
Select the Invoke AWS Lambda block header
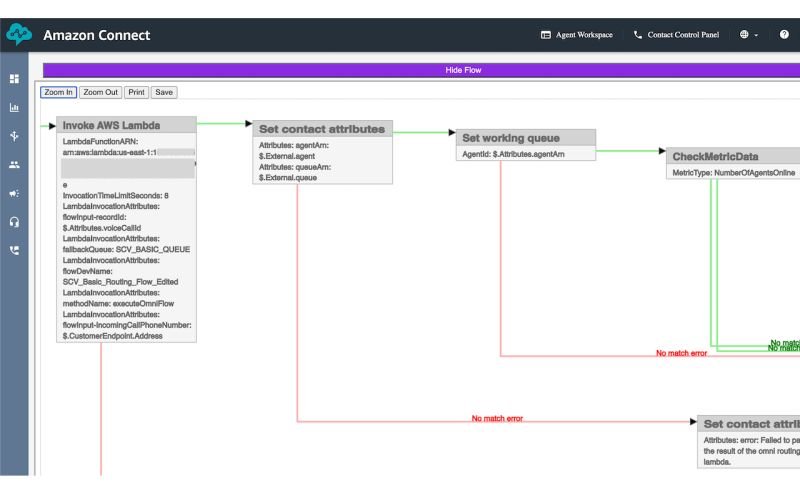tap(126, 125)
